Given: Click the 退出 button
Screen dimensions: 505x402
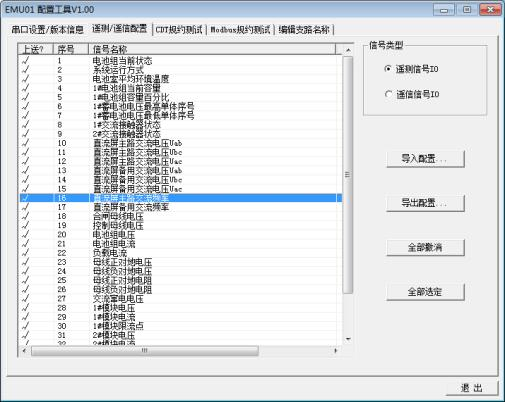Looking at the screenshot, I should tap(472, 388).
